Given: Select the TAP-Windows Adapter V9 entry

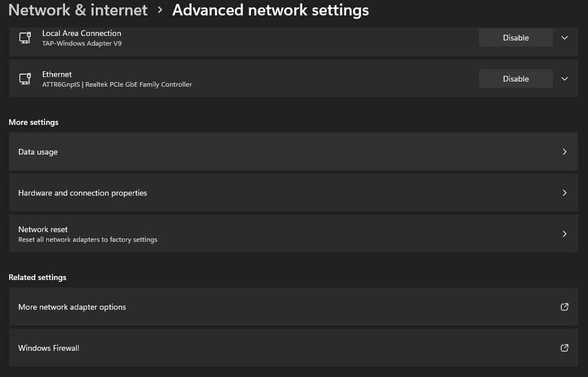Looking at the screenshot, I should tap(82, 43).
